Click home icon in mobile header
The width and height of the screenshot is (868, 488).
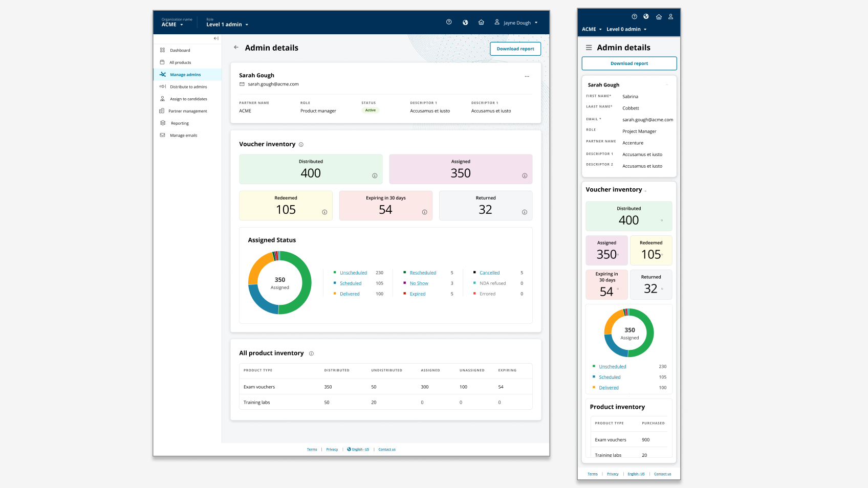tap(659, 16)
